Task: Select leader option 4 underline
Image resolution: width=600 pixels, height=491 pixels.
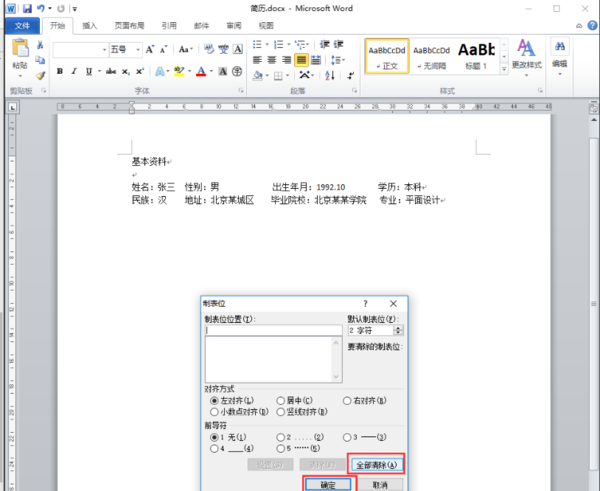Action: tap(214, 449)
